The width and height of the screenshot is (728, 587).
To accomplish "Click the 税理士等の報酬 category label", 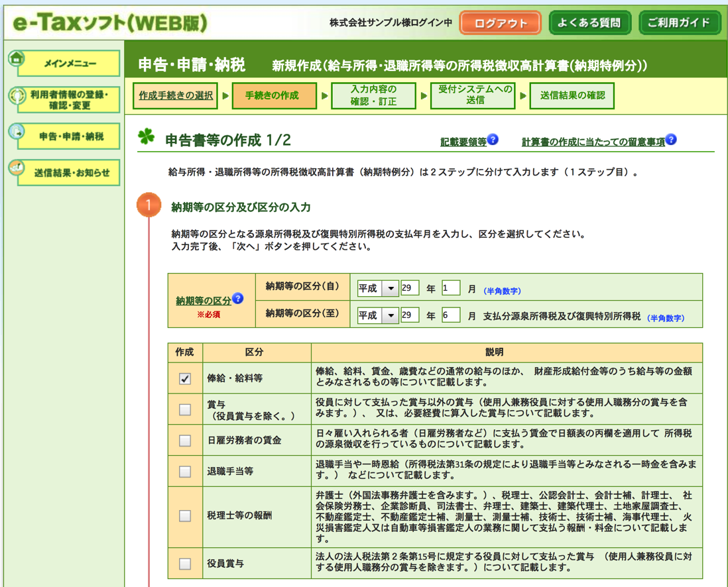I will click(x=239, y=515).
